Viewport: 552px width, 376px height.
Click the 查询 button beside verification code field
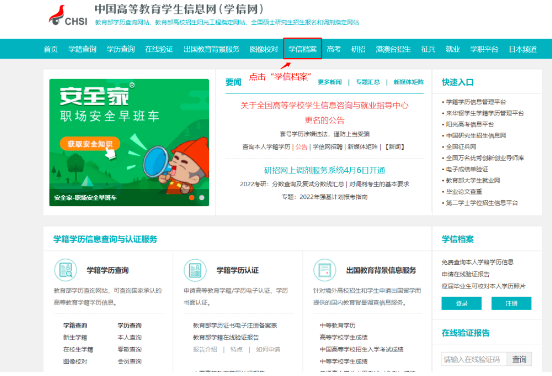tap(519, 359)
